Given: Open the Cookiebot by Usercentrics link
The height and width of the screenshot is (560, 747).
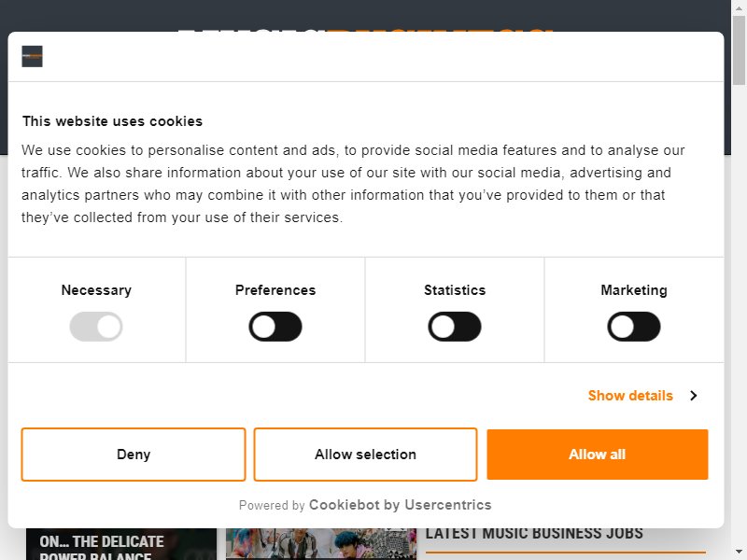Looking at the screenshot, I should coord(401,505).
